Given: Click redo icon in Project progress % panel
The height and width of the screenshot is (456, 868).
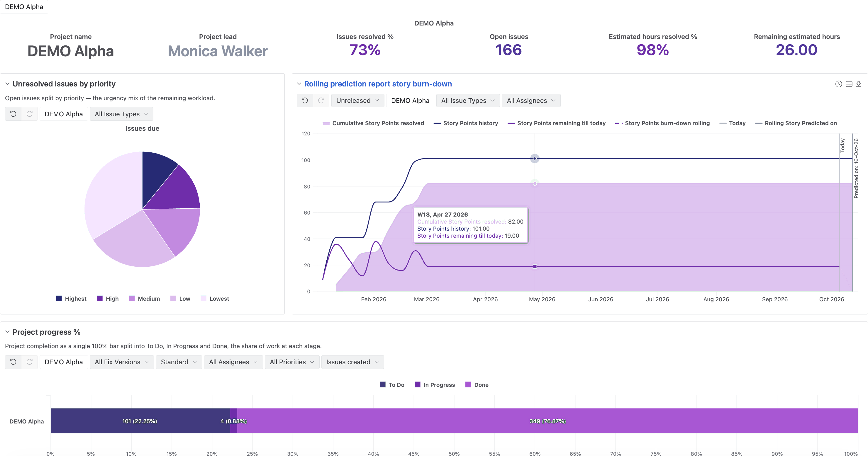Looking at the screenshot, I should tap(30, 362).
